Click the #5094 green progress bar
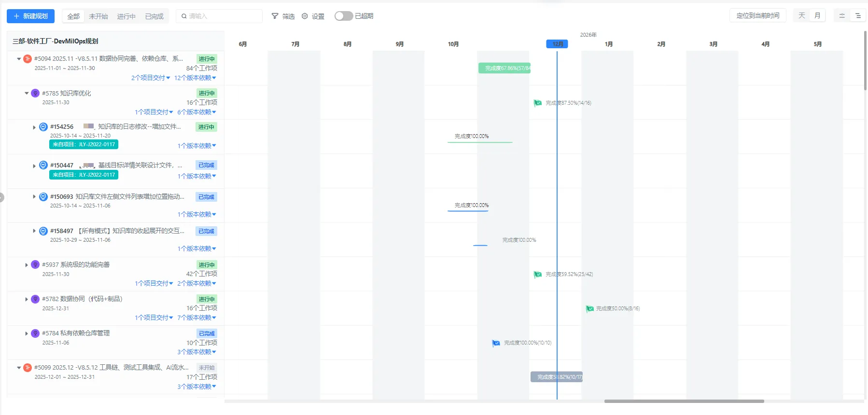This screenshot has height=415, width=868. pyautogui.click(x=504, y=68)
